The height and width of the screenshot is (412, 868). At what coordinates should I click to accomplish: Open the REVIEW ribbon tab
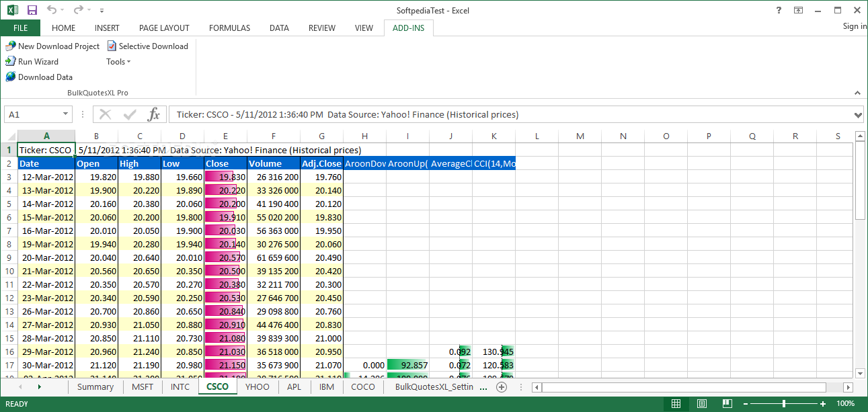pos(322,28)
